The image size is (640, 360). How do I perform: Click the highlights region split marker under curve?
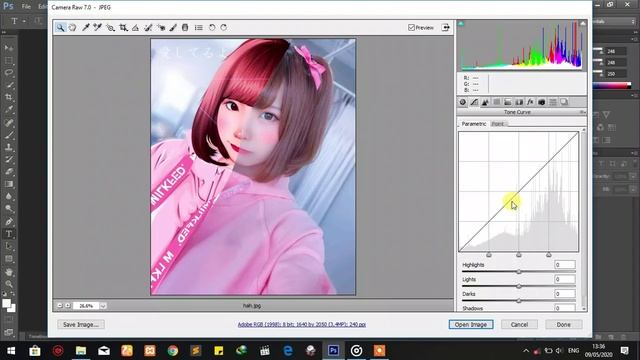549,255
